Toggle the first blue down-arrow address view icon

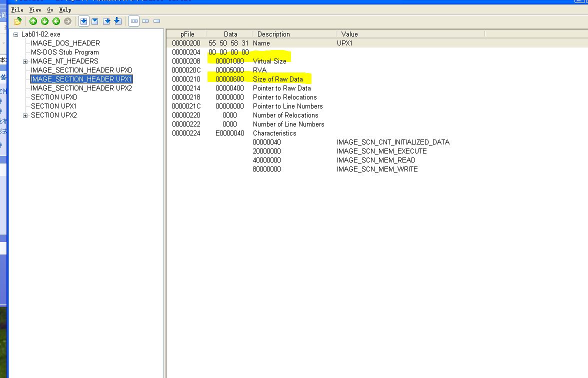click(x=83, y=21)
